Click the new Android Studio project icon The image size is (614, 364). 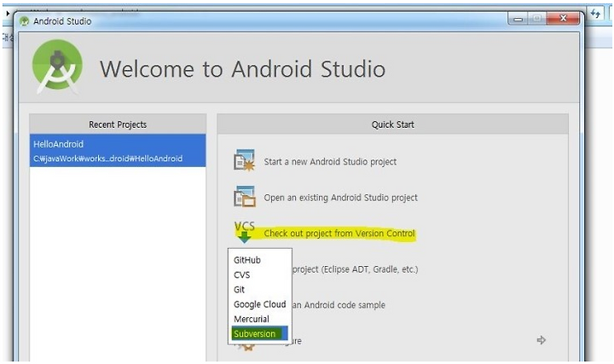pyautogui.click(x=245, y=160)
